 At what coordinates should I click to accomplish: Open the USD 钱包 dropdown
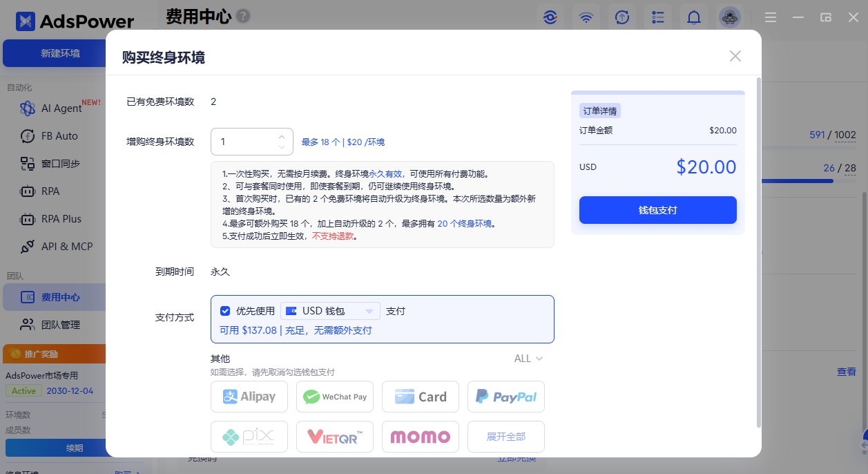point(331,311)
